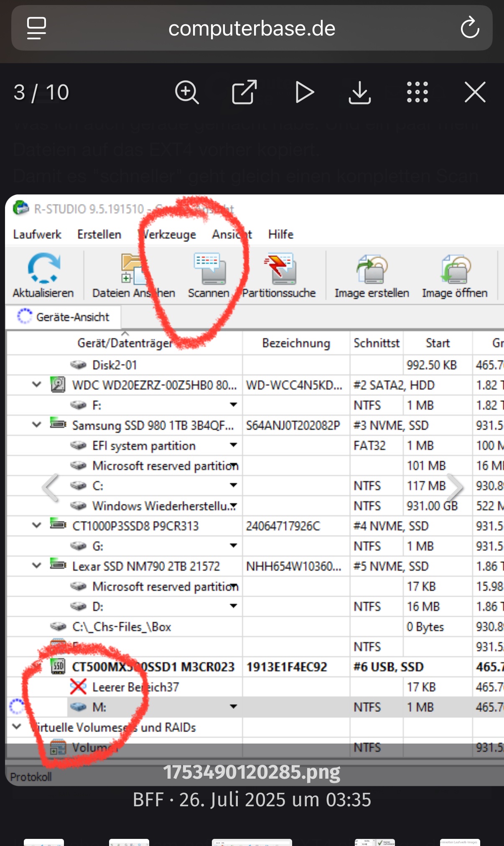Image resolution: width=504 pixels, height=846 pixels.
Task: Select the C:\_Chs-Files_\Box image entry
Action: point(121,626)
